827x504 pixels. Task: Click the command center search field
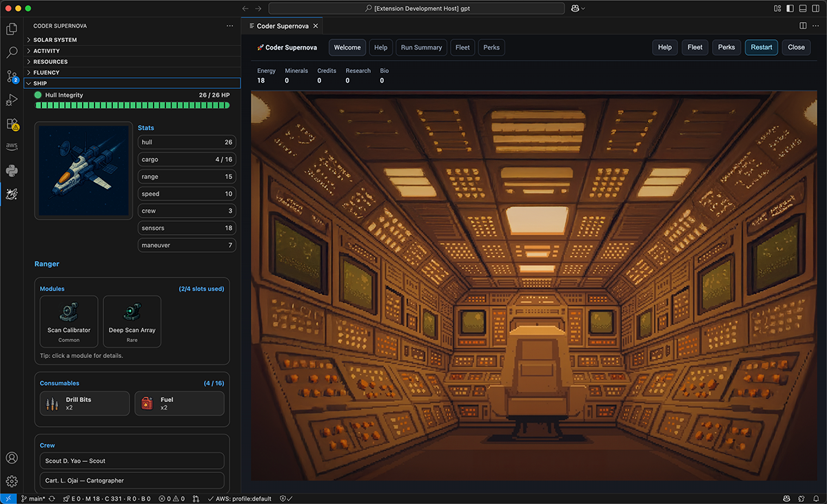pyautogui.click(x=416, y=8)
